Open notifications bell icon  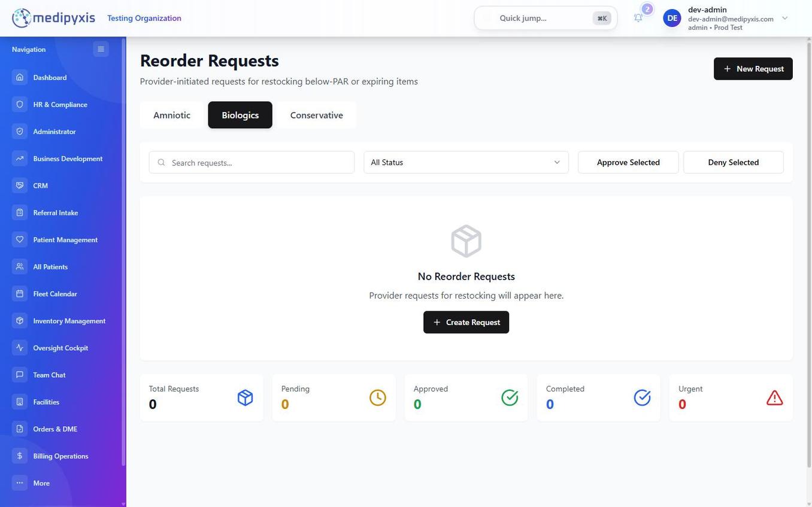[638, 18]
